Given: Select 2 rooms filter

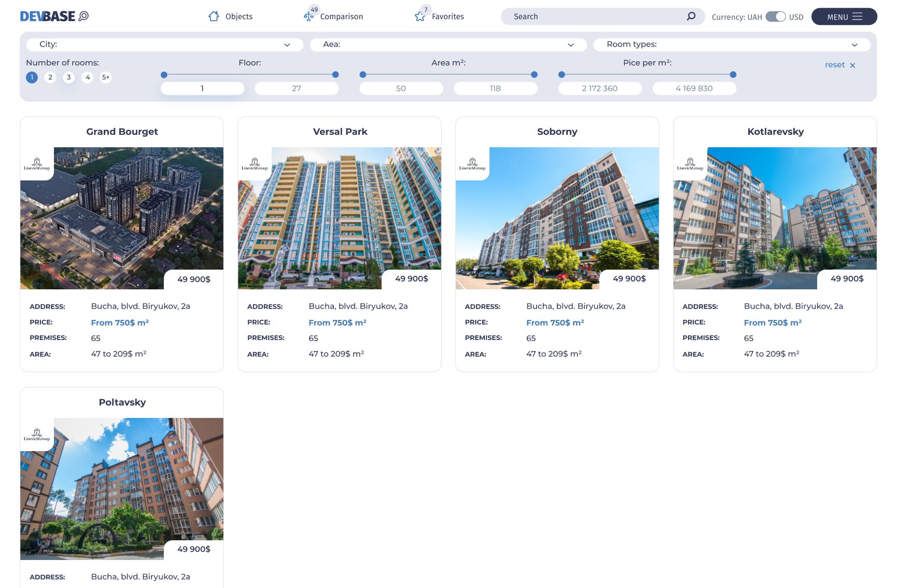Looking at the screenshot, I should coord(50,77).
